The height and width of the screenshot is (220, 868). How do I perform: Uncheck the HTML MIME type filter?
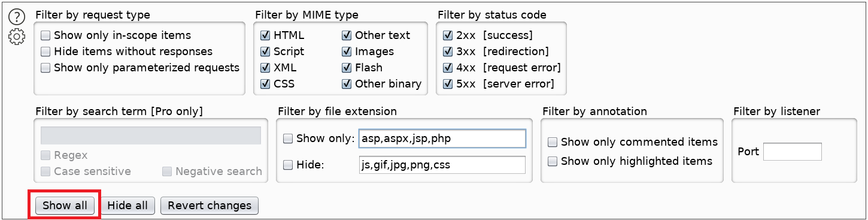[x=265, y=35]
